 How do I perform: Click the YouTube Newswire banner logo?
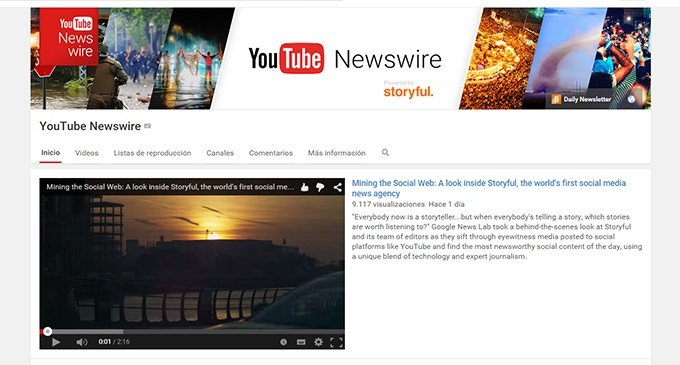point(345,59)
